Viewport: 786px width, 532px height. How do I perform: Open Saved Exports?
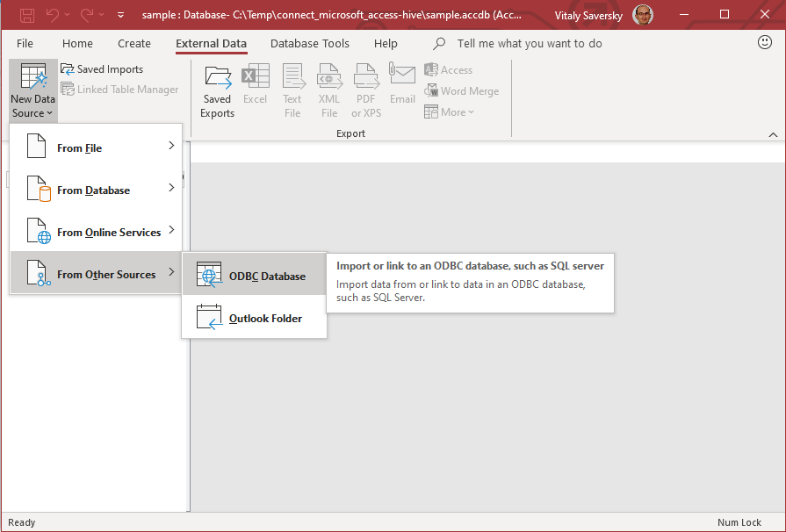pyautogui.click(x=217, y=91)
